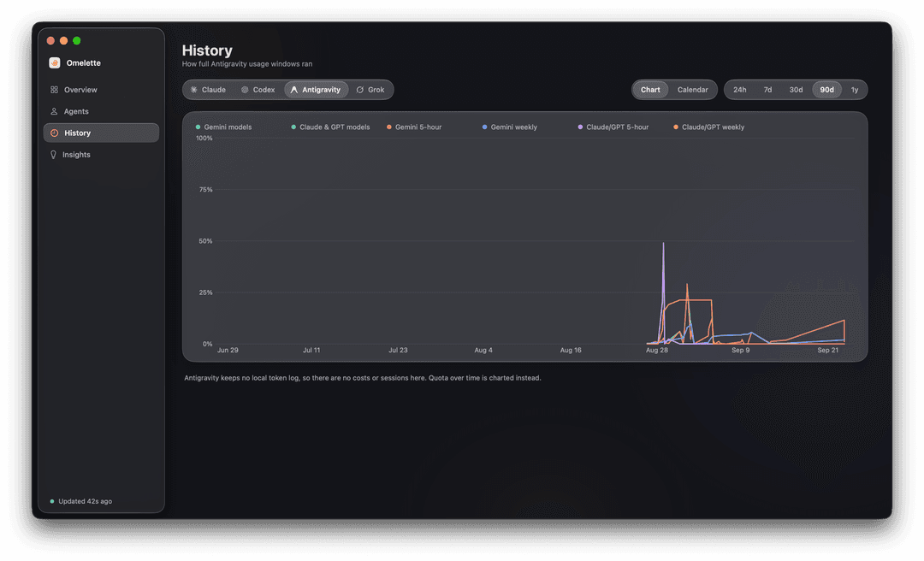
Task: Click the 50% y-axis label
Action: coord(205,241)
